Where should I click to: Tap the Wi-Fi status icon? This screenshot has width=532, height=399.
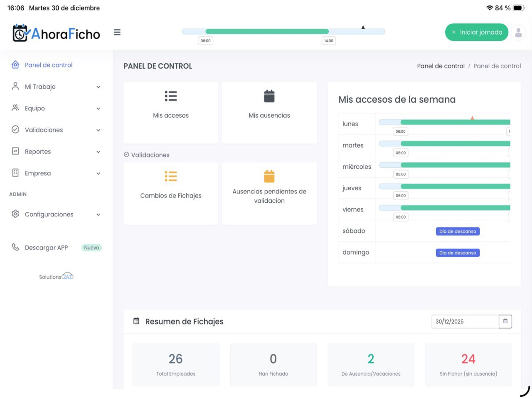tap(489, 8)
